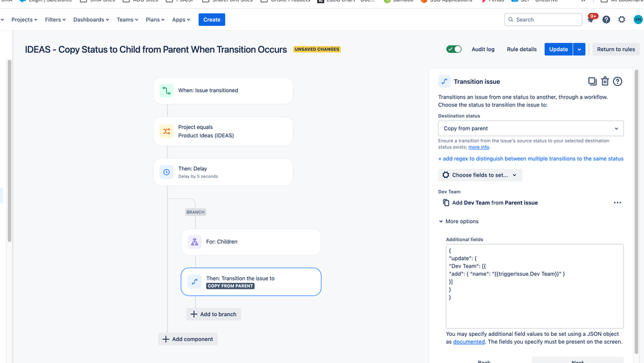
Task: Click the Project equals condition shuffle icon
Action: 166,132
